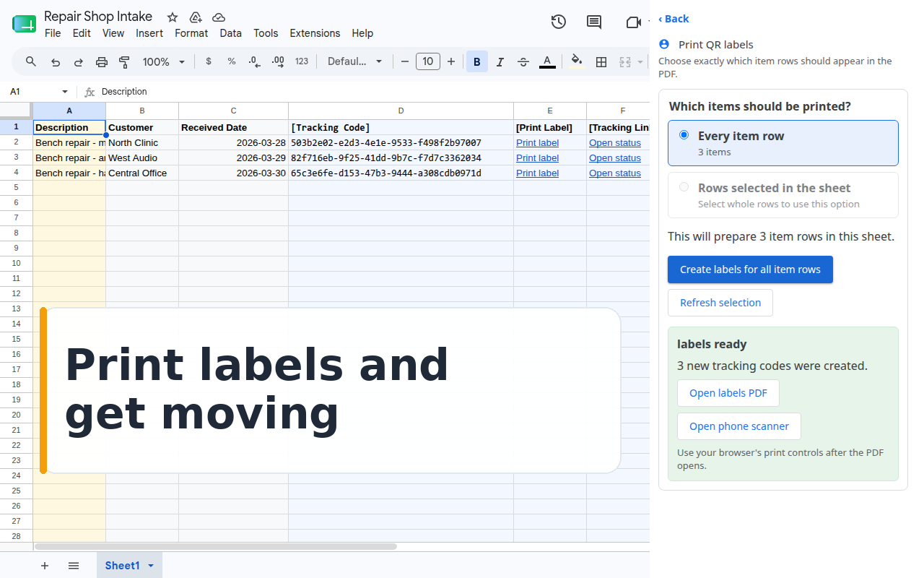Format as percent
This screenshot has height=578, width=924.
click(232, 61)
